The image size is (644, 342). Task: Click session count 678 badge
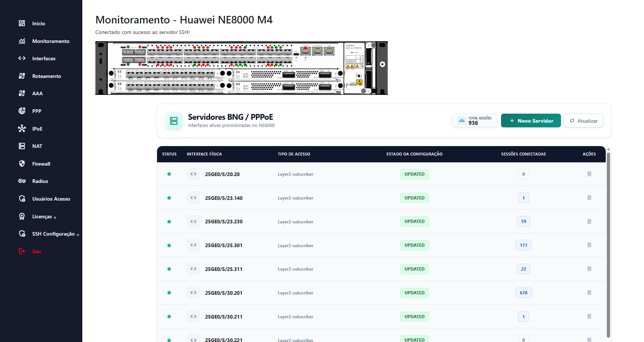pos(523,293)
